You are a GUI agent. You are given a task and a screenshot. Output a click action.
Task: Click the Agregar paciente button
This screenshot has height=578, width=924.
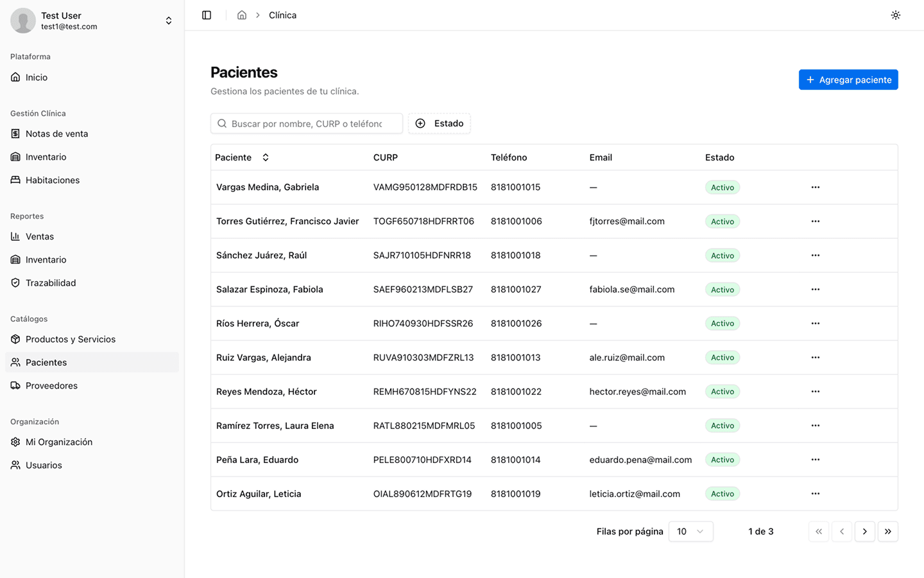point(848,80)
